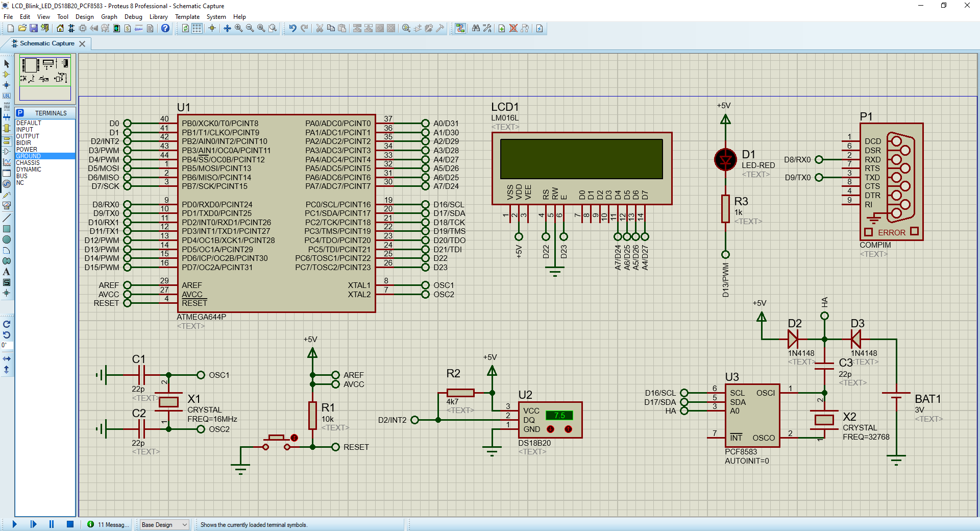Rotate clockwise with the rotate icon
This screenshot has width=980, height=531.
[7, 324]
